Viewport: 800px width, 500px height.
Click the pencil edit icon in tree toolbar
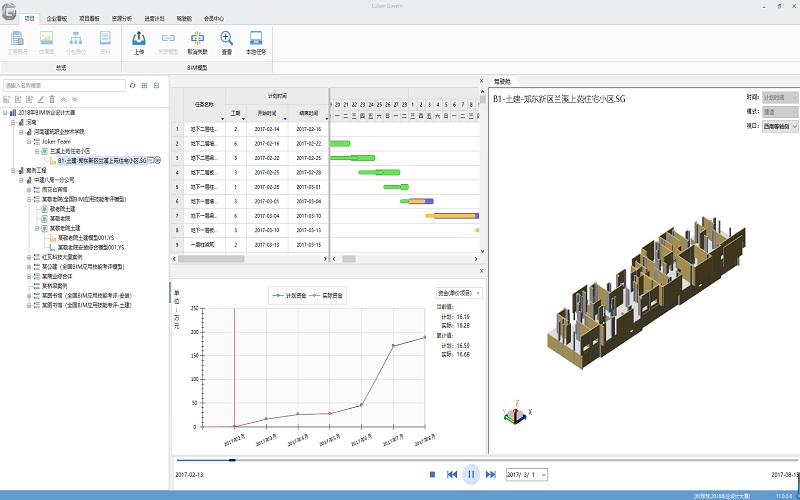click(41, 99)
